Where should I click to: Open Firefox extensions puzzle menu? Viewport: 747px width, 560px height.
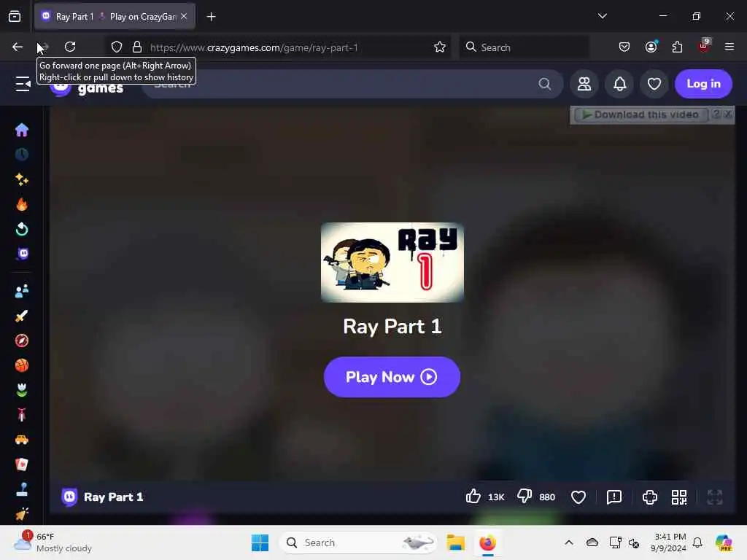[677, 47]
